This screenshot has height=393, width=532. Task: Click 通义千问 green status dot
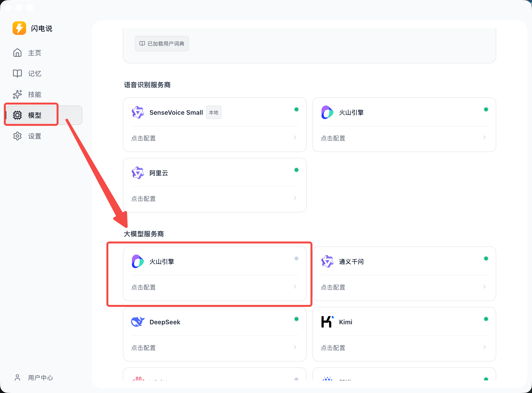[486, 258]
